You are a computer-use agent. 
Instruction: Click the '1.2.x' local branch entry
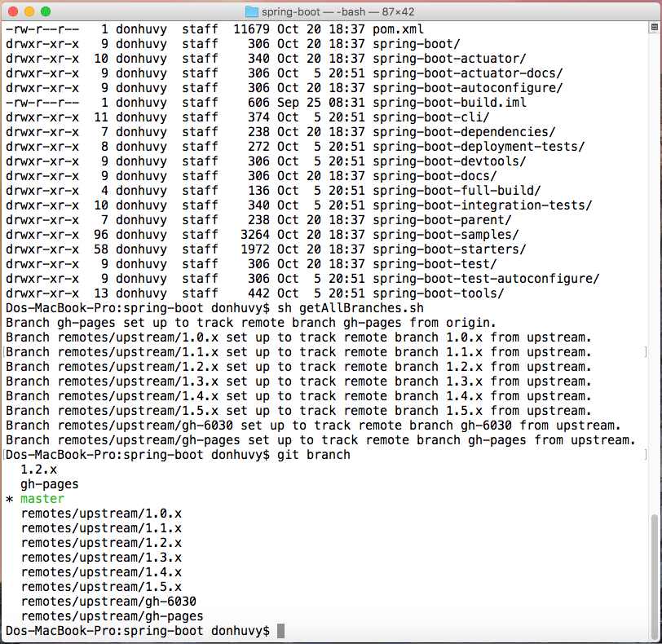click(x=39, y=470)
